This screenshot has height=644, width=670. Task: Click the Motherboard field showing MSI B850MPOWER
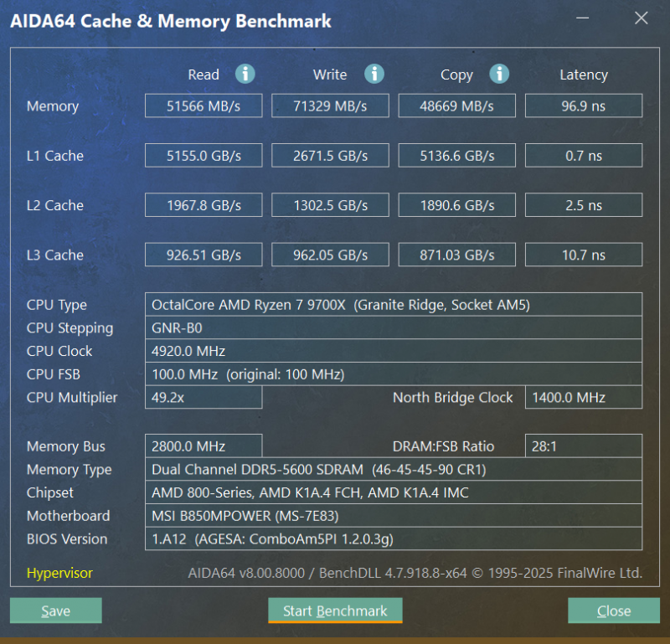[x=394, y=516]
